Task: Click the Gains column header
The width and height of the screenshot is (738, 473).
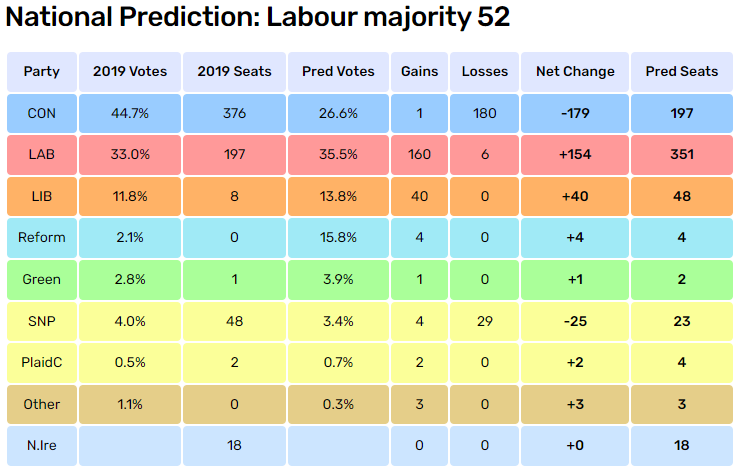Action: [x=419, y=72]
